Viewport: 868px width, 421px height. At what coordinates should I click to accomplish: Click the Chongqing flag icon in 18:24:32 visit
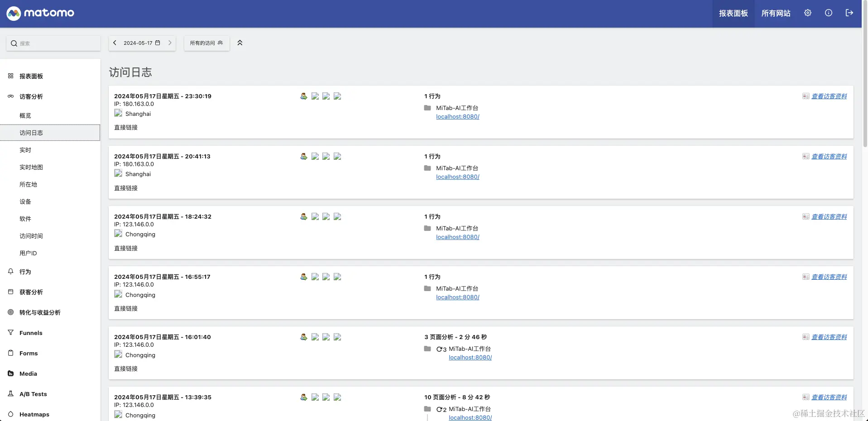click(118, 234)
